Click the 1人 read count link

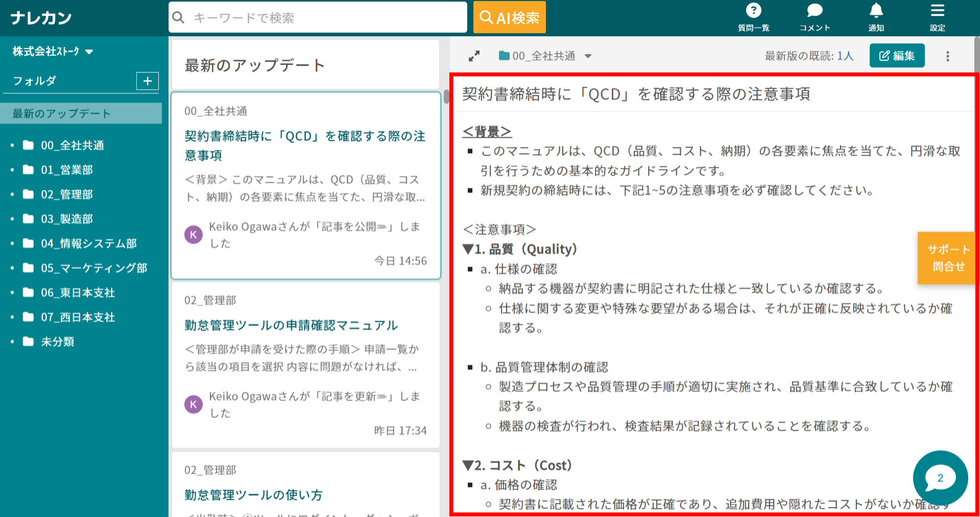coord(845,56)
